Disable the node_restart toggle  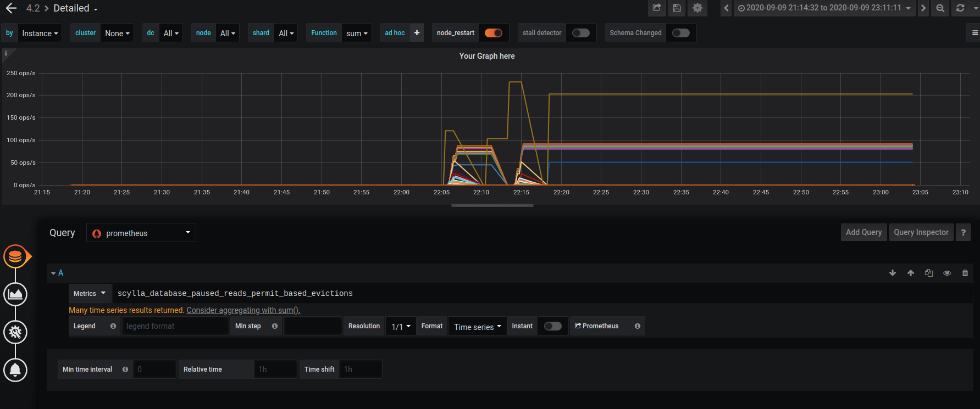click(x=494, y=33)
